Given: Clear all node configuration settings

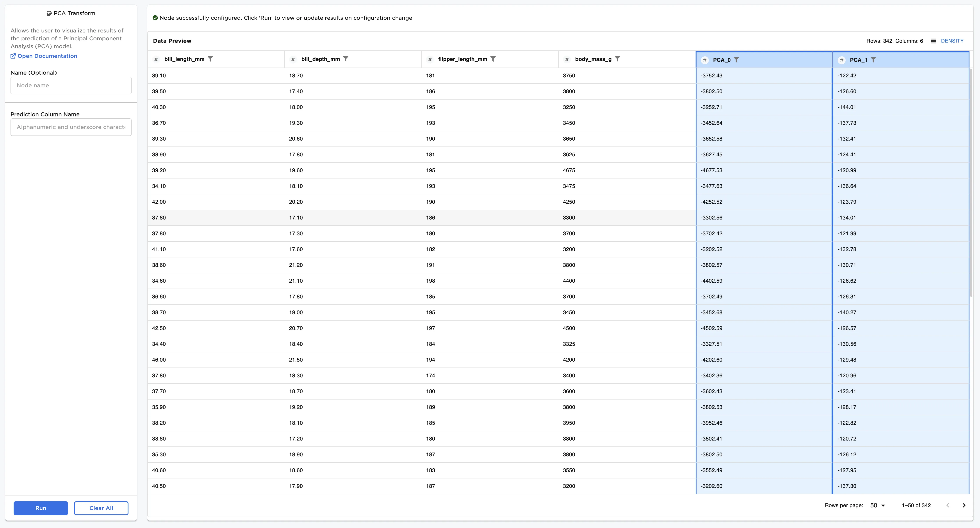Looking at the screenshot, I should pyautogui.click(x=101, y=508).
